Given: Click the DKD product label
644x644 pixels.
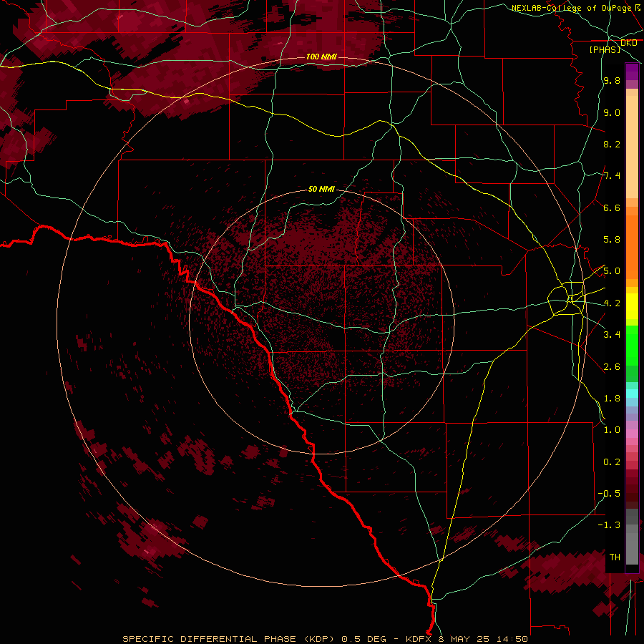Looking at the screenshot, I should 628,43.
